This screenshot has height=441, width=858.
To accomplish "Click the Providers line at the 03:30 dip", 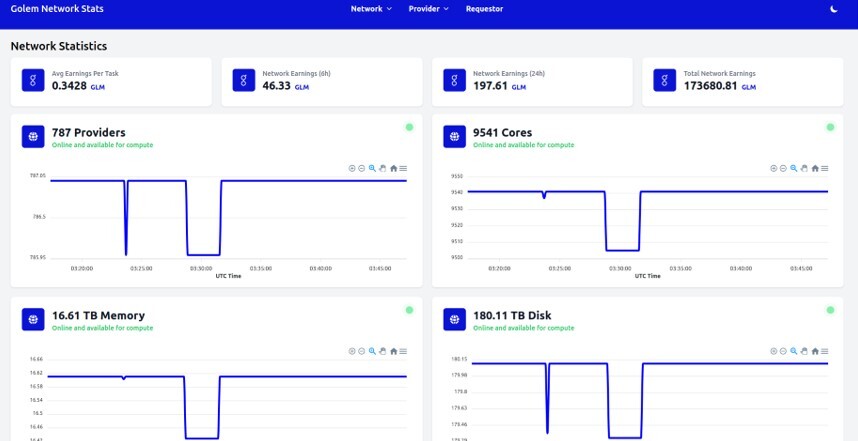I will (204, 254).
